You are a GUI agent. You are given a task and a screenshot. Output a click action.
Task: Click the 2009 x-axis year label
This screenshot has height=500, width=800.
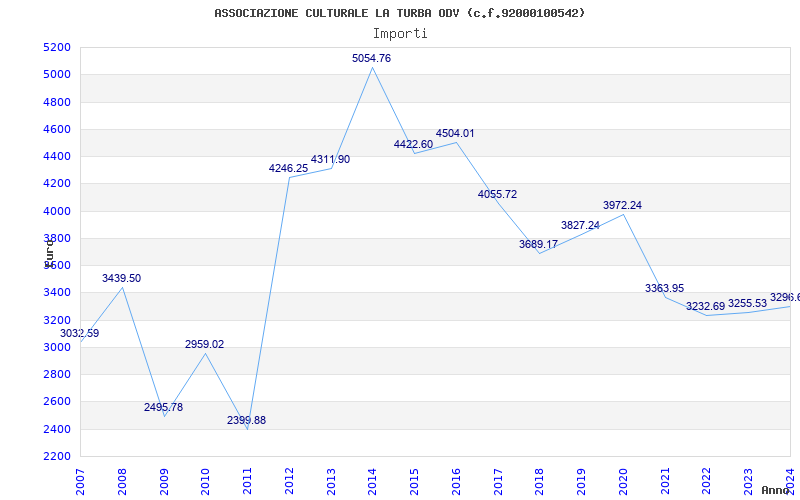tap(164, 482)
